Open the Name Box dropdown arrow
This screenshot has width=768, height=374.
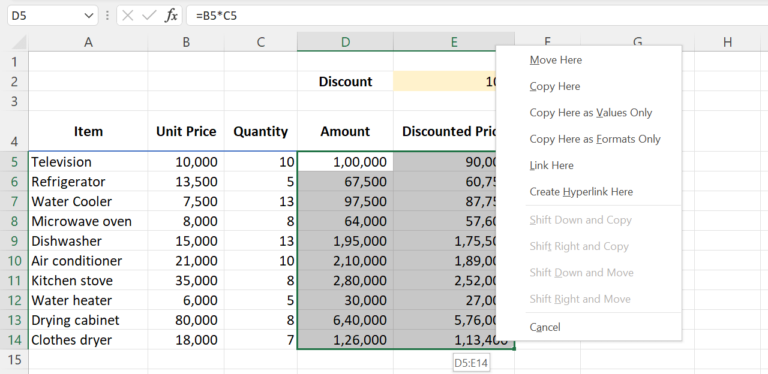click(x=89, y=16)
